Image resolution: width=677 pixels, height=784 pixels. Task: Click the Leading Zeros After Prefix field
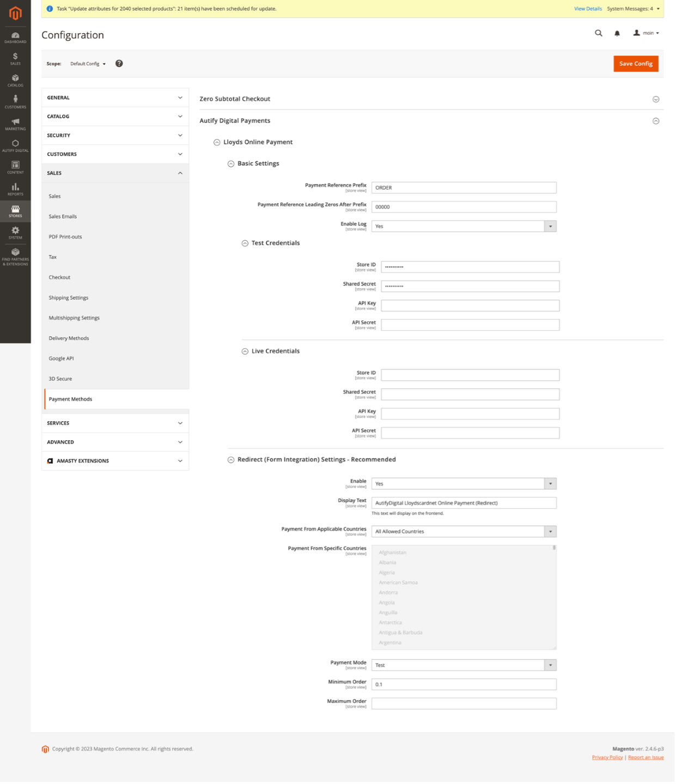click(x=463, y=207)
